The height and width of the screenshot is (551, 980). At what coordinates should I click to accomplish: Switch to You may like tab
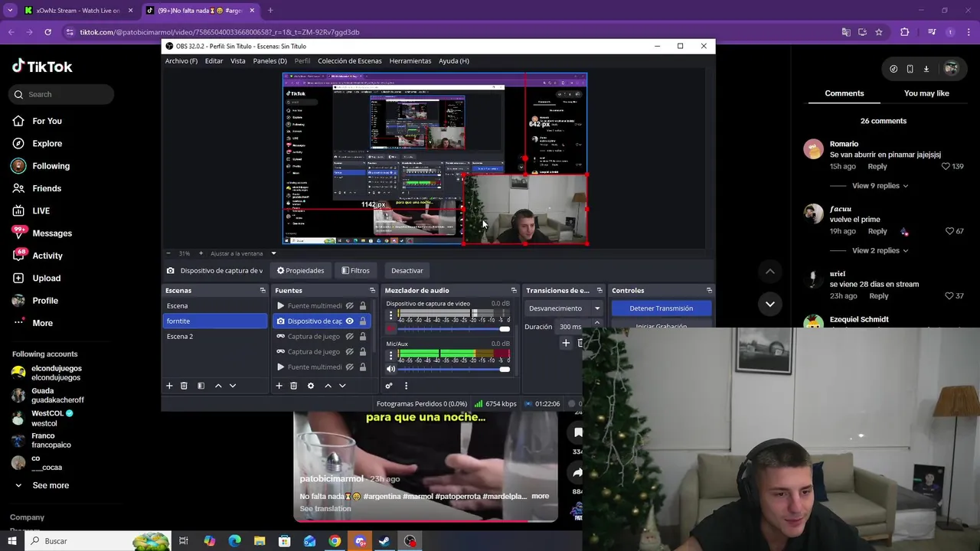coord(926,93)
